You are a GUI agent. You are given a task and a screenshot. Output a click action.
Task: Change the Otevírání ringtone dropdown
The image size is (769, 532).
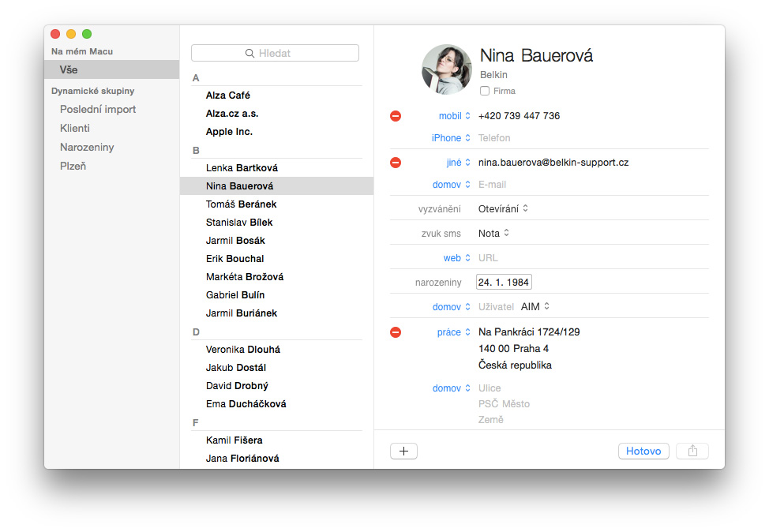pos(503,209)
